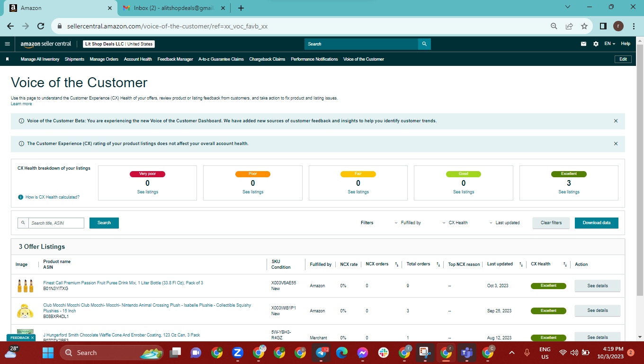Open the Chrome three-dot menu
644x364 pixels.
tap(634, 26)
